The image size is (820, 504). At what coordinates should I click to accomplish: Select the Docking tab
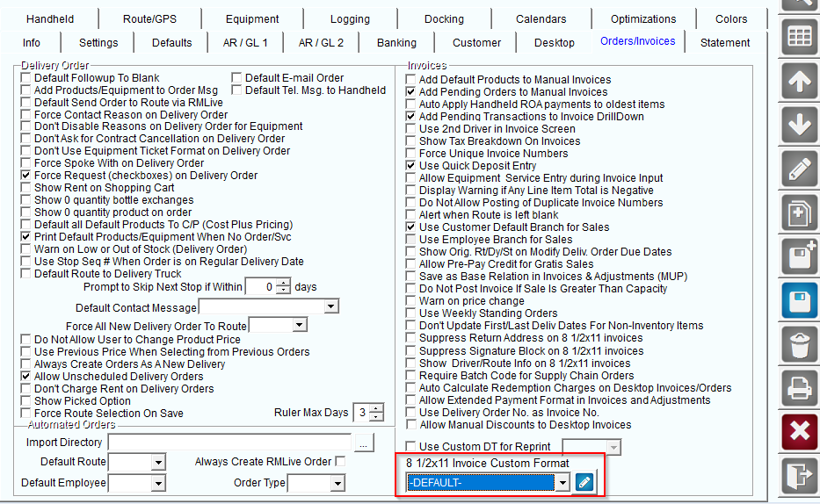444,19
